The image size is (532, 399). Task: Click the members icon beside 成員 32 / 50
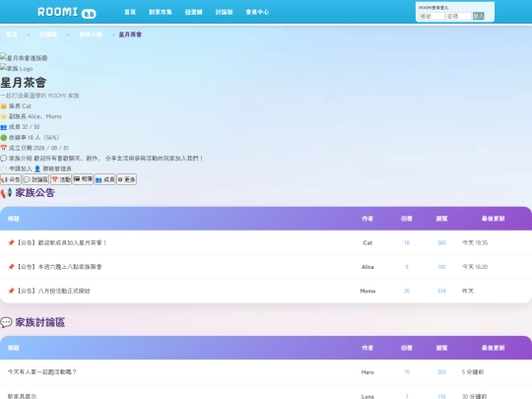coord(4,127)
